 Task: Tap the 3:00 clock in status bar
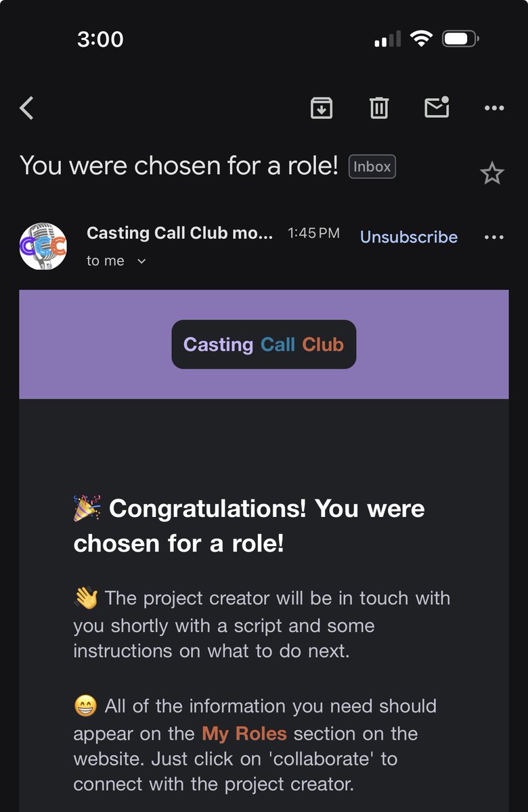coord(100,39)
